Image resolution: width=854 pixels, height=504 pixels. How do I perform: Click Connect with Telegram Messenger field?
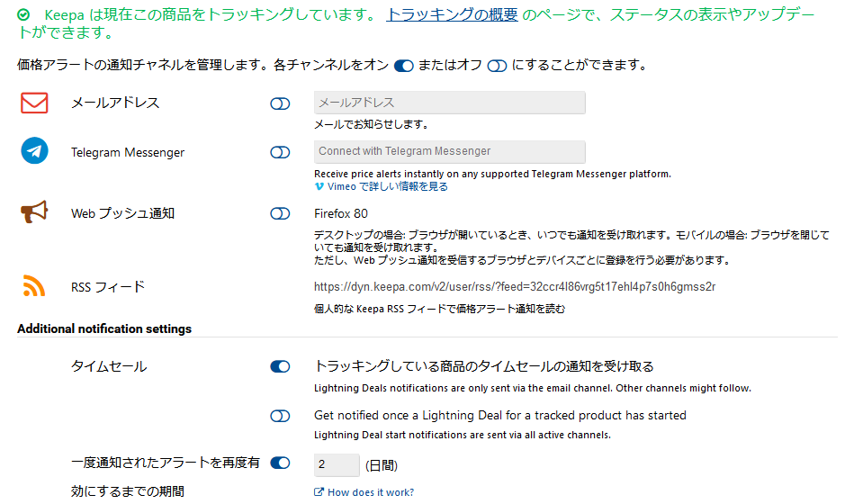(449, 151)
